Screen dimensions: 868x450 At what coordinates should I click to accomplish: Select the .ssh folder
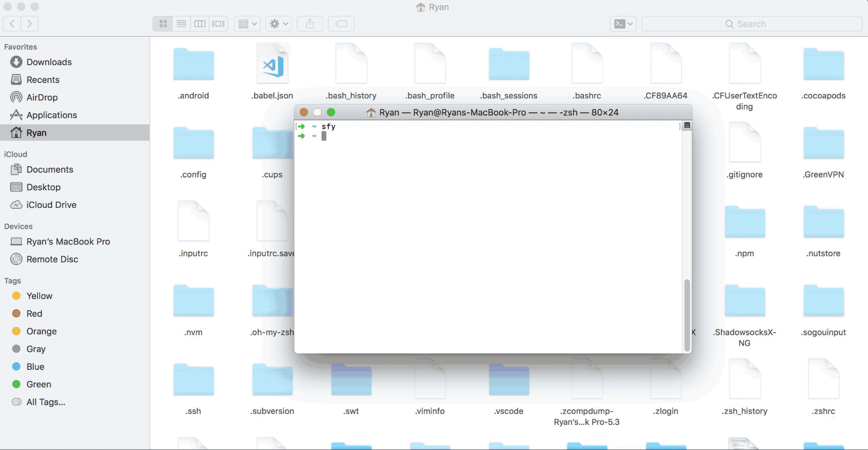coord(193,380)
